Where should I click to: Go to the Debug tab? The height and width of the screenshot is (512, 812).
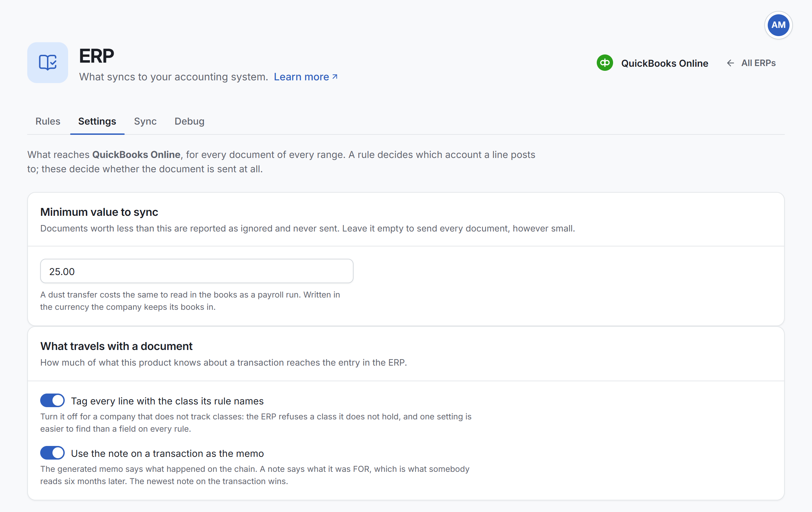point(189,121)
